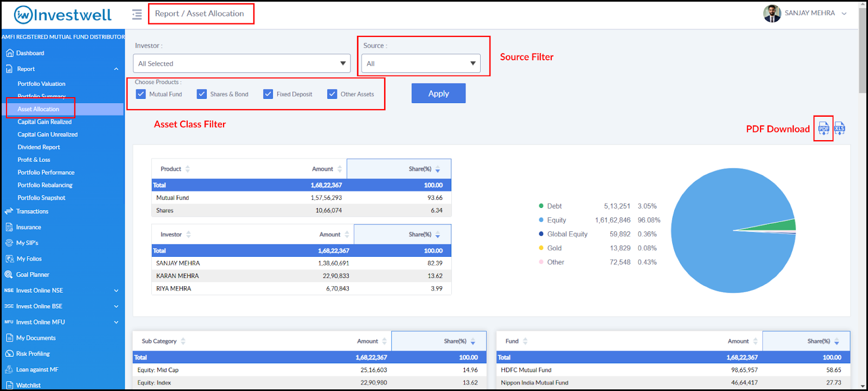Click the green Debt pie slice
Viewport: 868px width, 391px height.
784,225
